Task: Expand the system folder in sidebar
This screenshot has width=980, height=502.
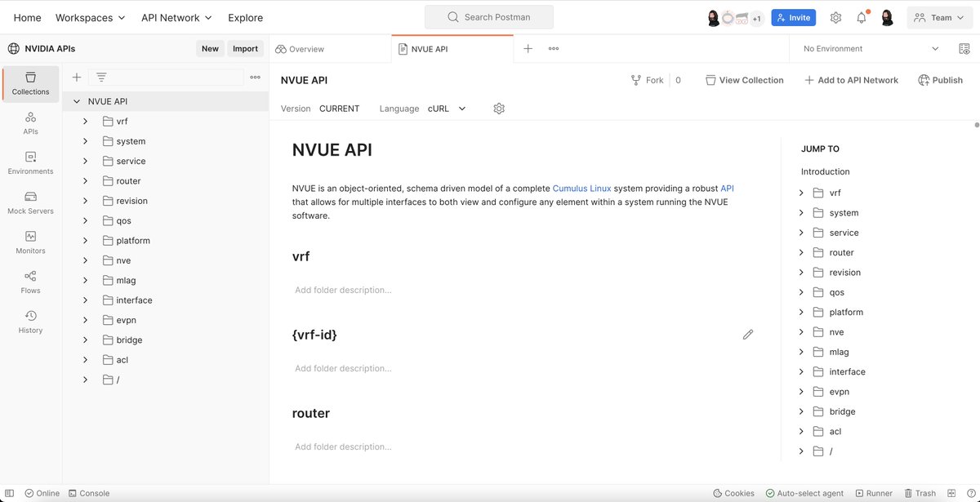Action: [86, 141]
